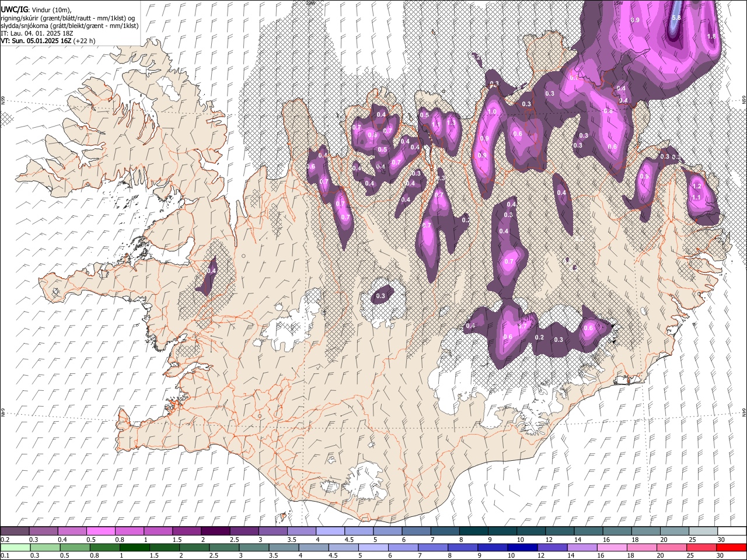
Task: Click the 'Vindur (10m)' description text
Action: point(51,10)
